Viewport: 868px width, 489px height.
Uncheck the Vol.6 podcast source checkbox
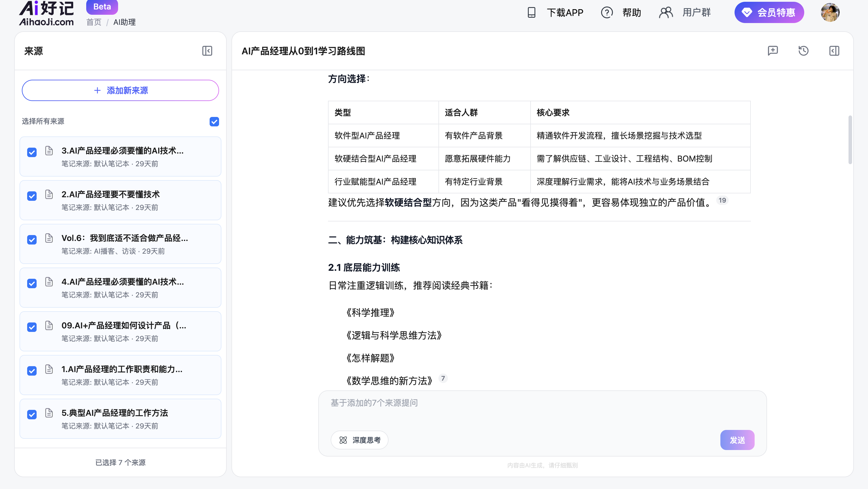(x=32, y=240)
